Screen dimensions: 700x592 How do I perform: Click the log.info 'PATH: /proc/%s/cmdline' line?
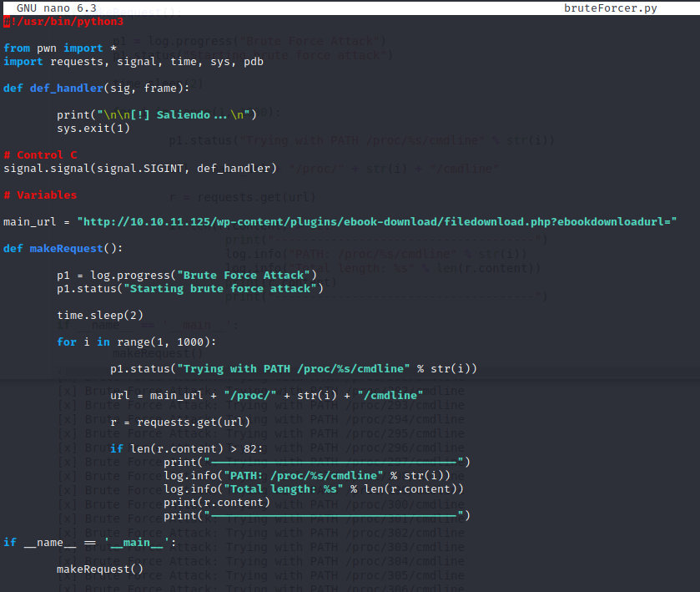click(307, 475)
